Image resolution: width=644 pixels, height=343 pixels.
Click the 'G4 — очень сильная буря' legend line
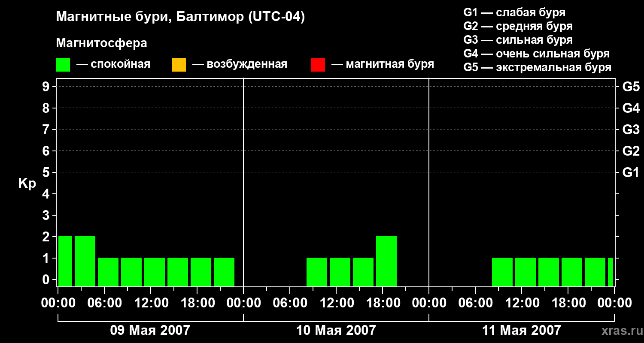[537, 54]
